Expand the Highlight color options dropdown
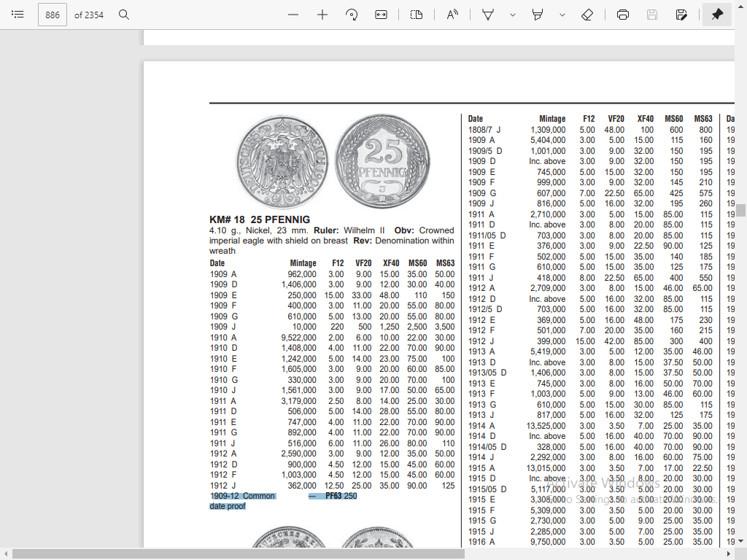 (562, 15)
